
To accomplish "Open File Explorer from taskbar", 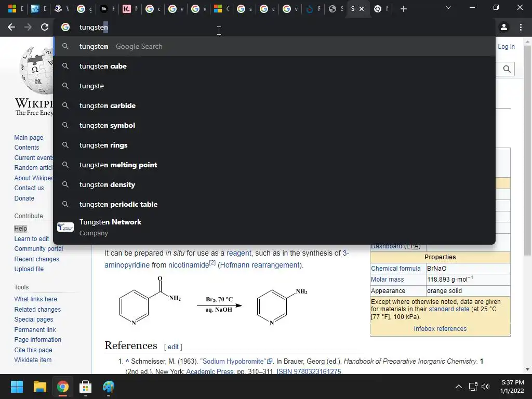I will tap(39, 387).
